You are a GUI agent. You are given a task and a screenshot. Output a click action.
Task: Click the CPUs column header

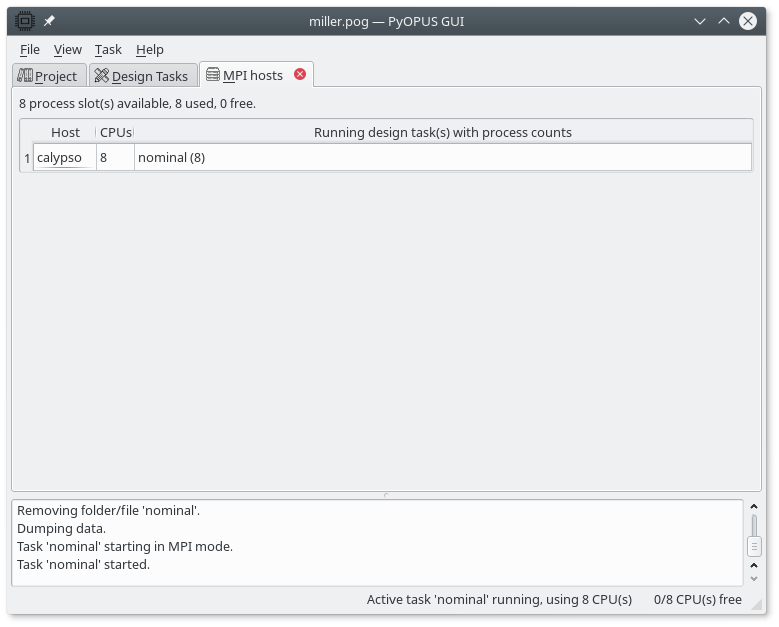tap(115, 132)
